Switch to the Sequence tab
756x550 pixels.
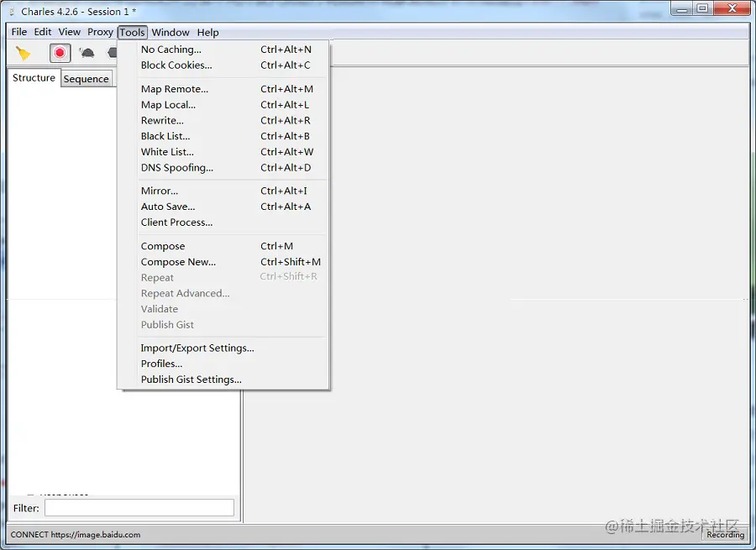pyautogui.click(x=86, y=79)
